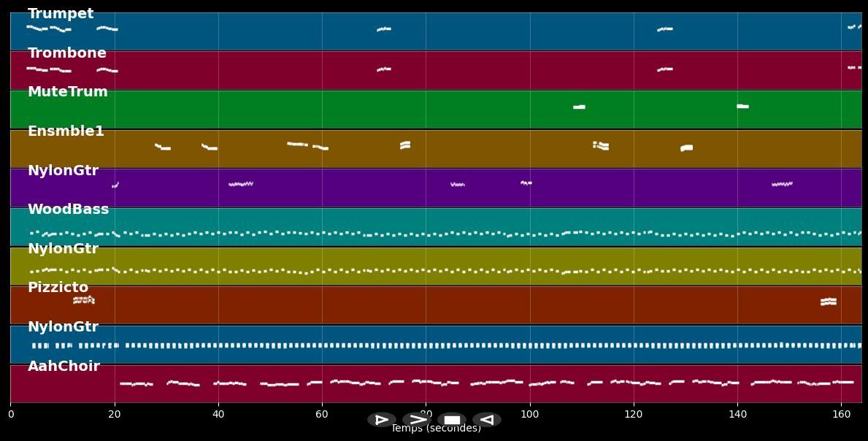Screen dimensions: 868x441
Task: Click the NylonGtr label on olive track
Action: coord(63,249)
